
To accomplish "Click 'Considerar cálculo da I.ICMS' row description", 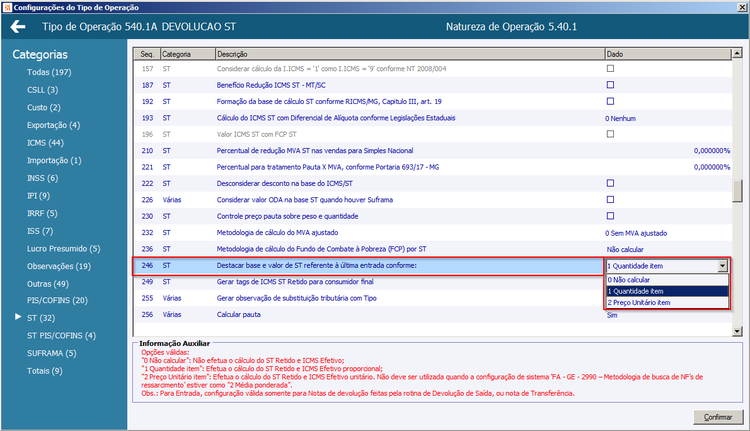I will (331, 69).
